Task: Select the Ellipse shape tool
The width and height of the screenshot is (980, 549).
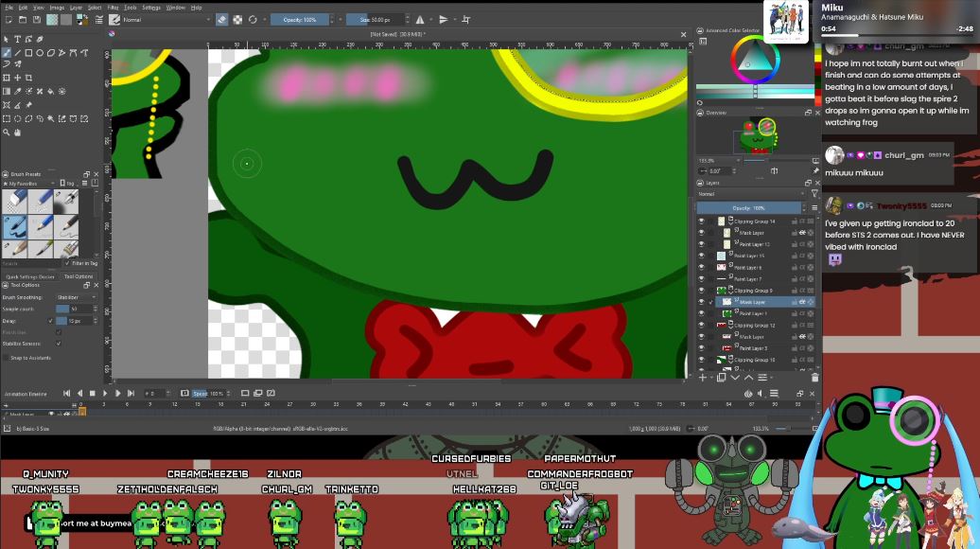Action: tap(40, 53)
